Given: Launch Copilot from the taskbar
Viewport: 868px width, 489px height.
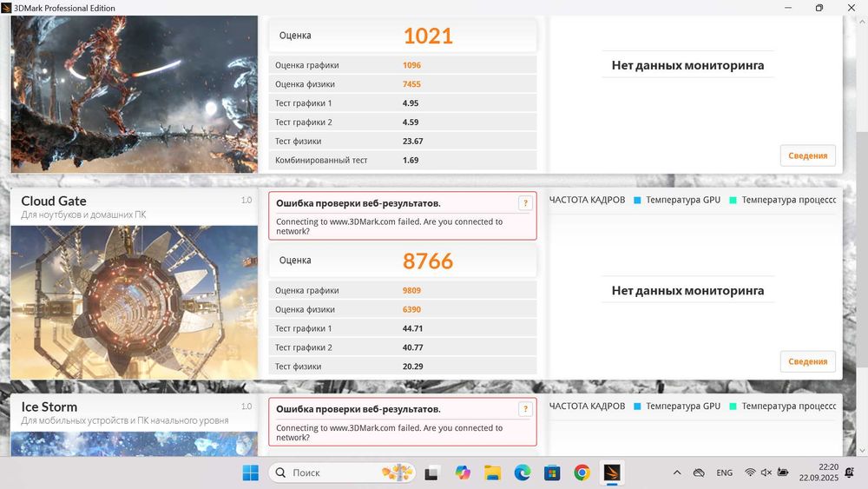Looking at the screenshot, I should click(x=463, y=472).
